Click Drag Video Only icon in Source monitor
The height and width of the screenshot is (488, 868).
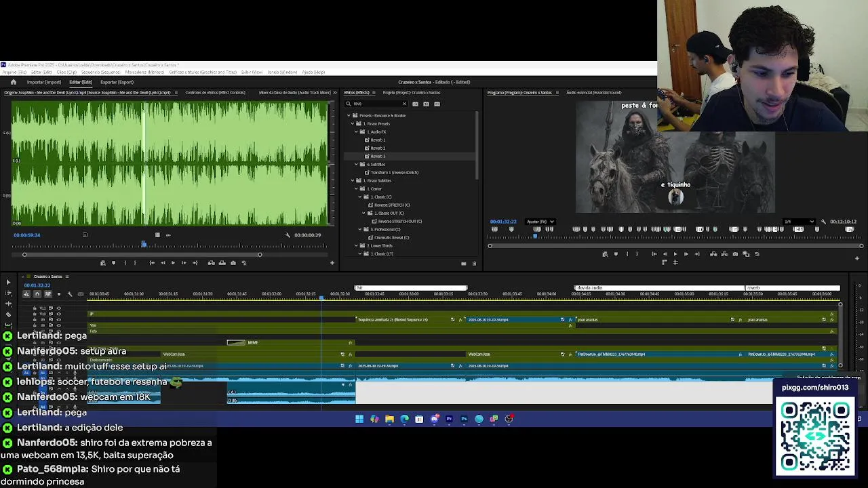(x=157, y=235)
